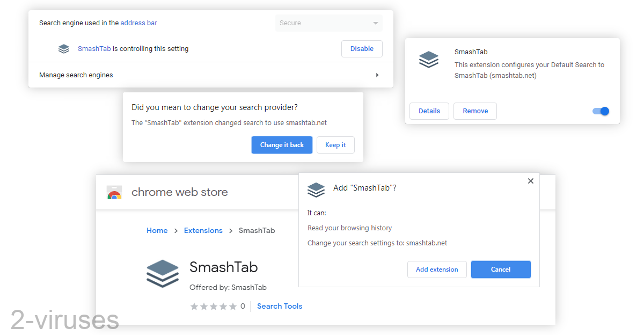
Task: Click Add extension in the confirmation dialog
Action: [437, 269]
